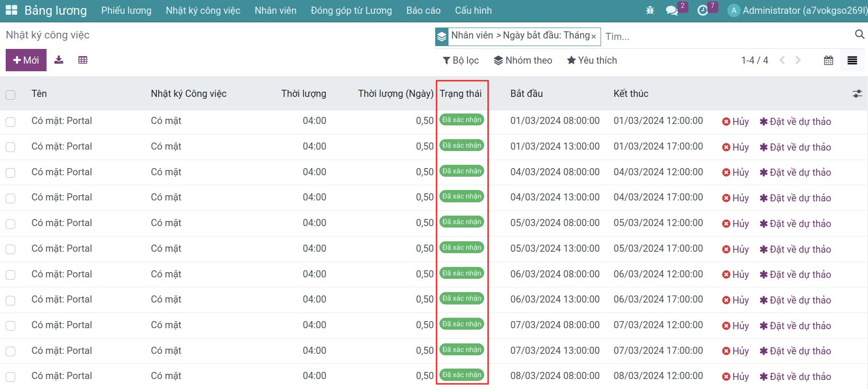Sort by Bắt đầu column header
Image resolution: width=868 pixels, height=389 pixels.
(526, 94)
